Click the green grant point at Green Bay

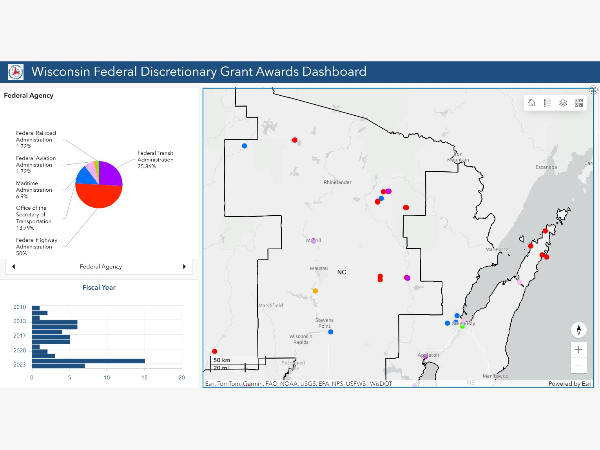click(x=462, y=326)
